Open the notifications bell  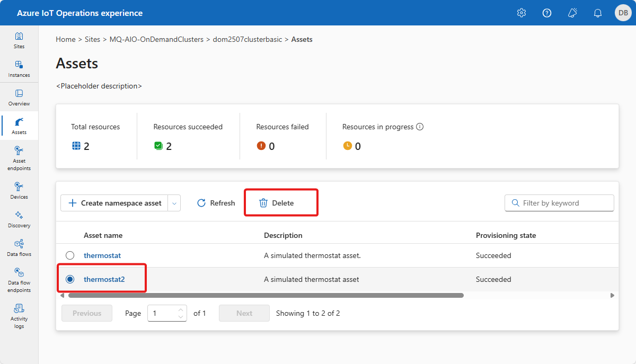598,13
